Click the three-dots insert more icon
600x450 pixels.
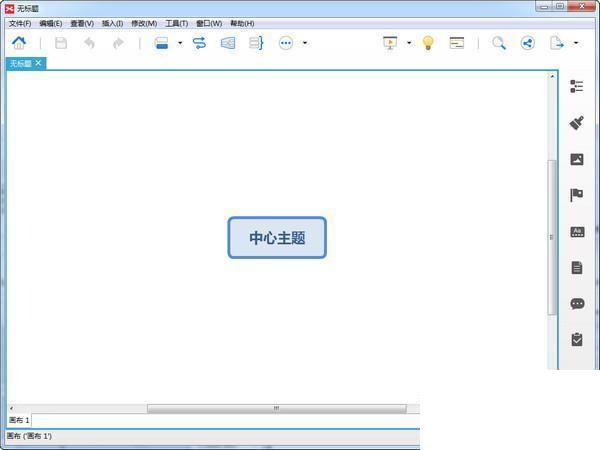(286, 43)
